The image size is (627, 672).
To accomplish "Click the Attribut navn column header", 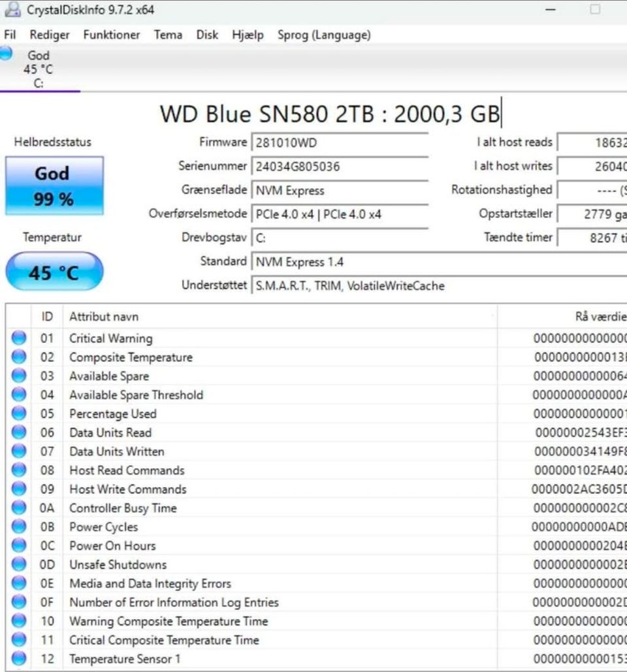I will pyautogui.click(x=104, y=317).
